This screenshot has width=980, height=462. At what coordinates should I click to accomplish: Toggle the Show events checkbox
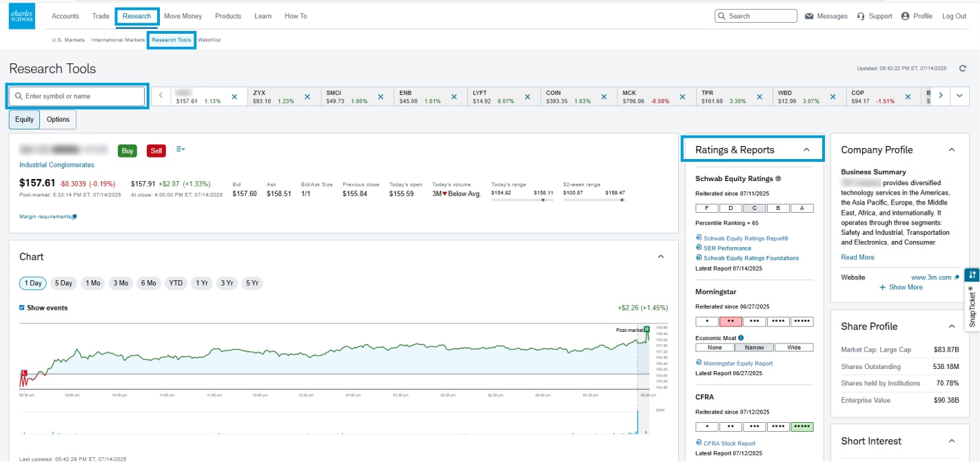(22, 308)
